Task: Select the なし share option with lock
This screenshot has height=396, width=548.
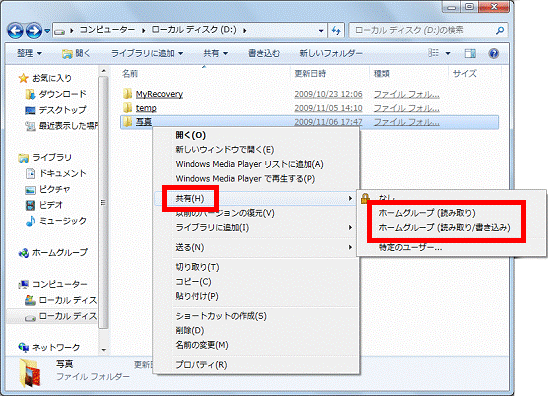Action: (451, 198)
